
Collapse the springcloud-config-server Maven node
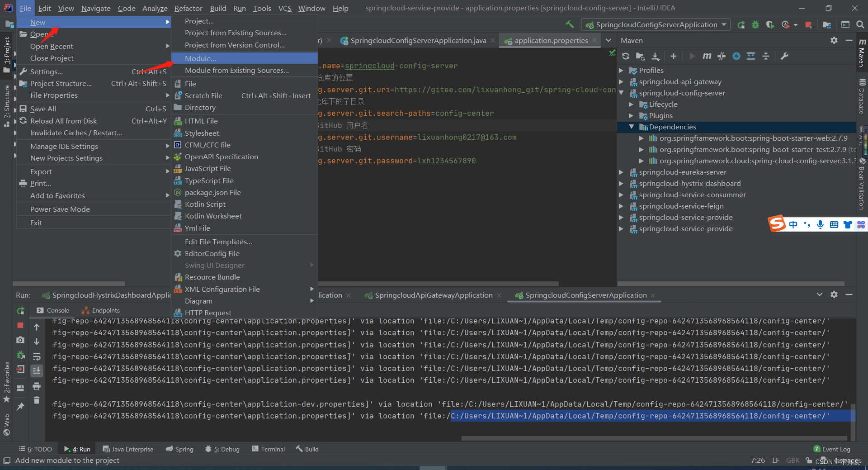pyautogui.click(x=621, y=93)
